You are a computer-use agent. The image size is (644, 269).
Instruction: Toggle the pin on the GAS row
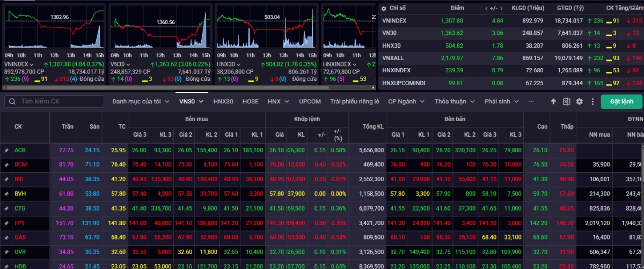point(6,237)
